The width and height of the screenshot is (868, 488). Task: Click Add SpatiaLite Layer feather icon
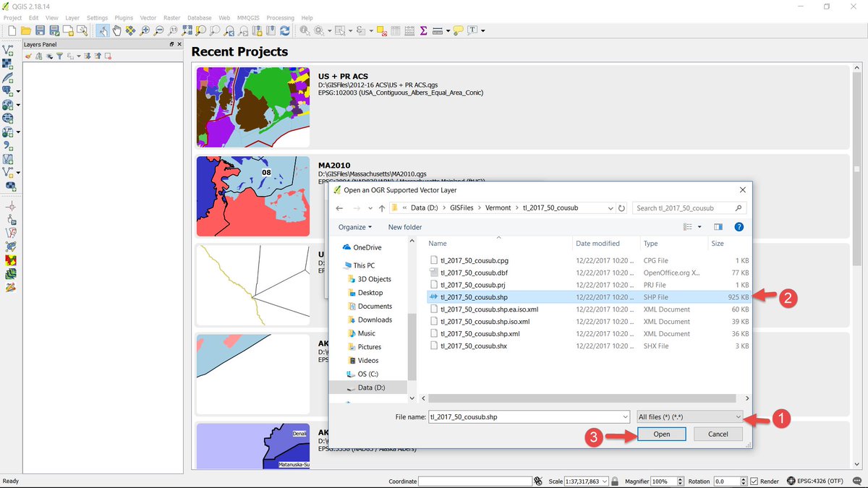pyautogui.click(x=8, y=77)
